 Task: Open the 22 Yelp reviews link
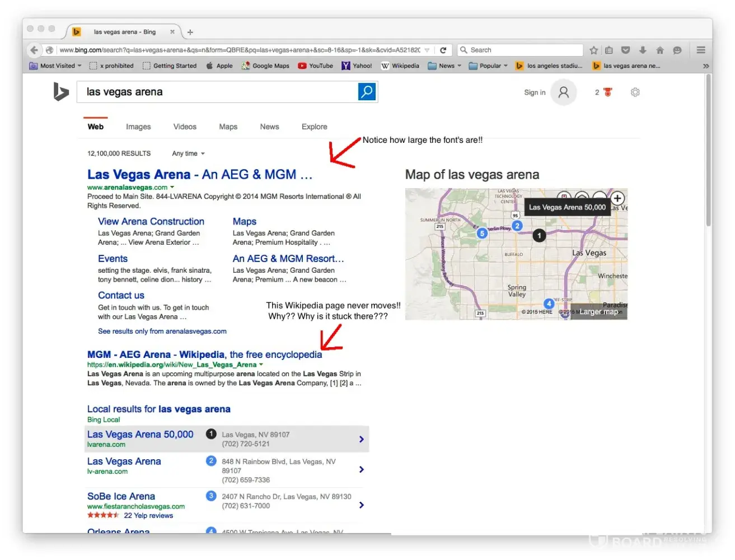click(x=148, y=516)
